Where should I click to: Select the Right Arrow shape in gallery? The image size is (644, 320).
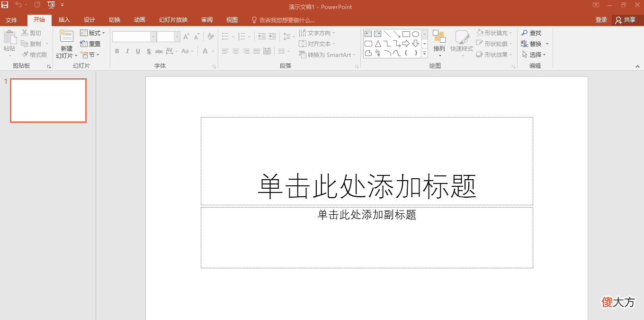[406, 44]
